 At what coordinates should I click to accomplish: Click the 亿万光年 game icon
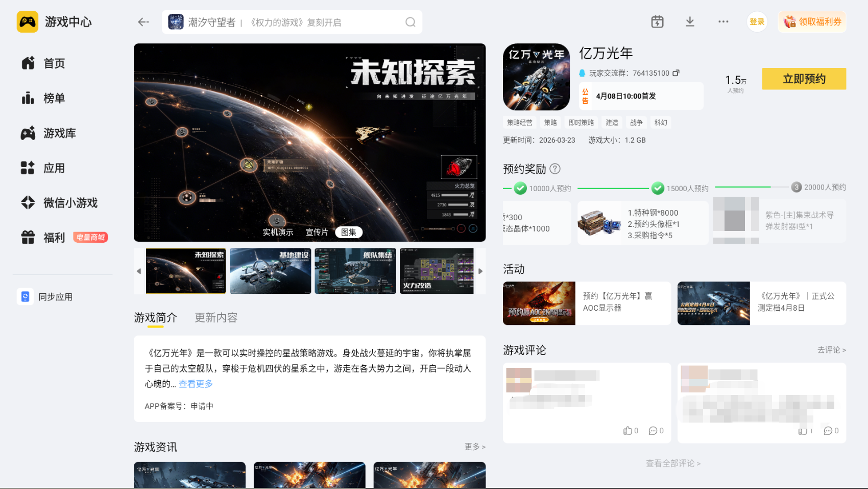point(536,77)
